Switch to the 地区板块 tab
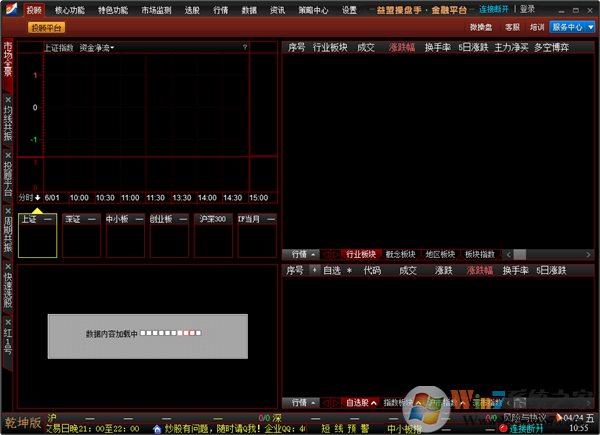Image resolution: width=600 pixels, height=435 pixels. pos(440,254)
